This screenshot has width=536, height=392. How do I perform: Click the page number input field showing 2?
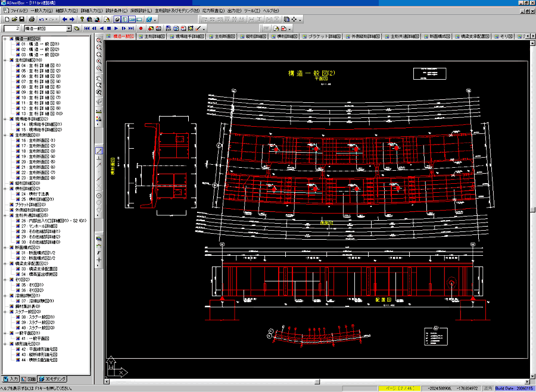(x=13, y=29)
